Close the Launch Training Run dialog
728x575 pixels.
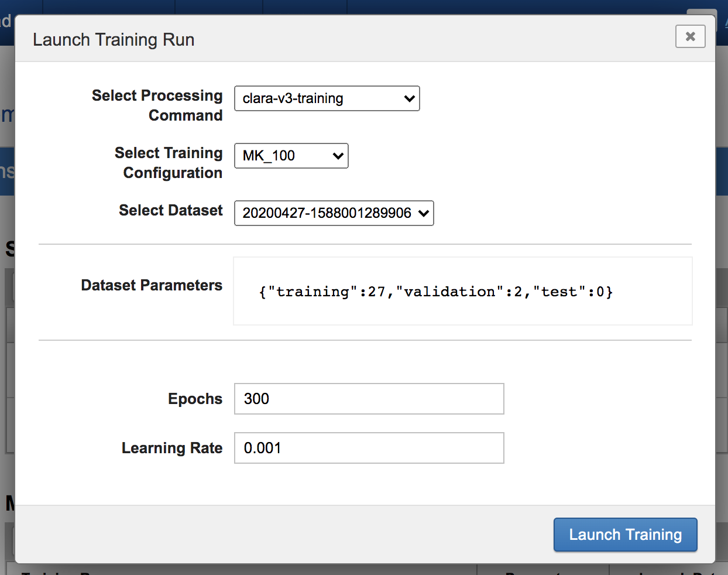(690, 36)
